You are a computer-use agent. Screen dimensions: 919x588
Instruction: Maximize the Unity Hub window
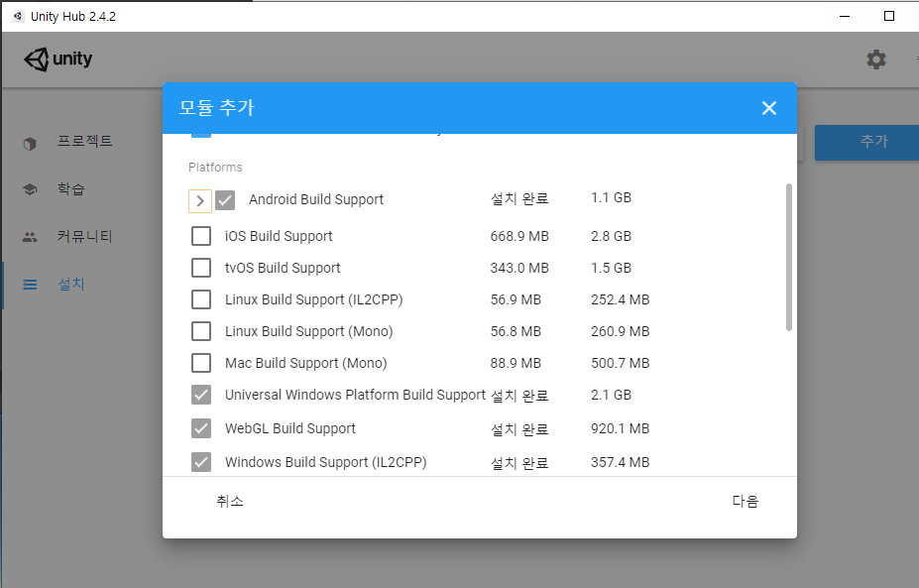coord(889,16)
